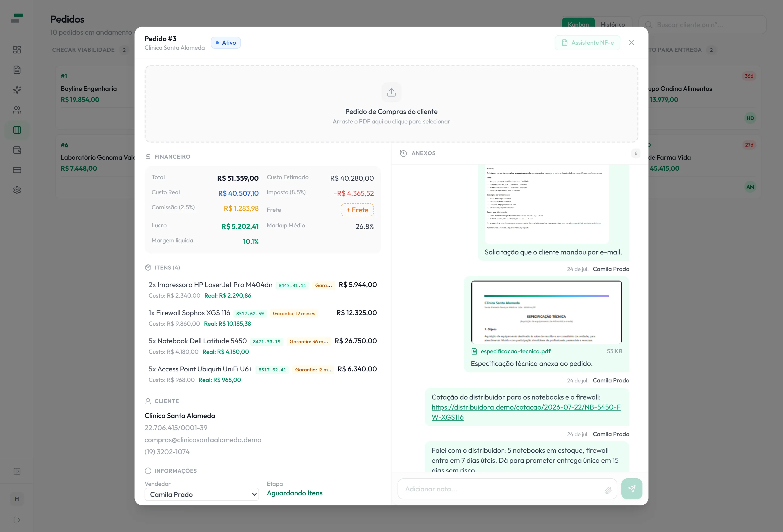Open especificacao-tecnica.pdf file link

[x=515, y=351]
